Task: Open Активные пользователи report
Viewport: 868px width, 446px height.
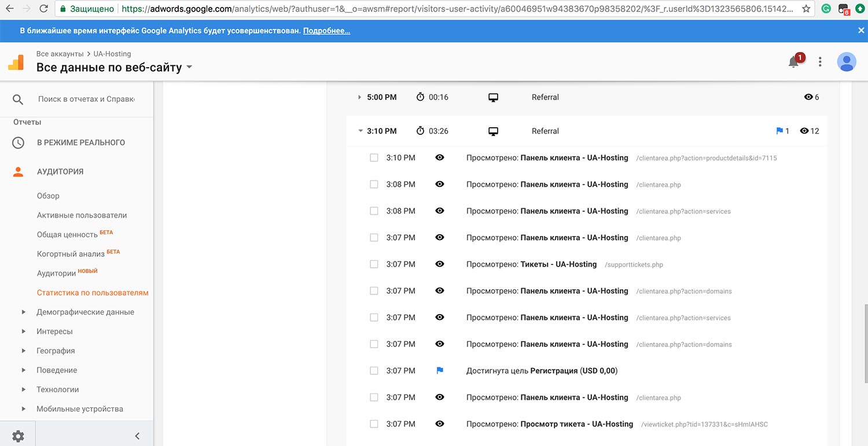Action: [x=82, y=215]
